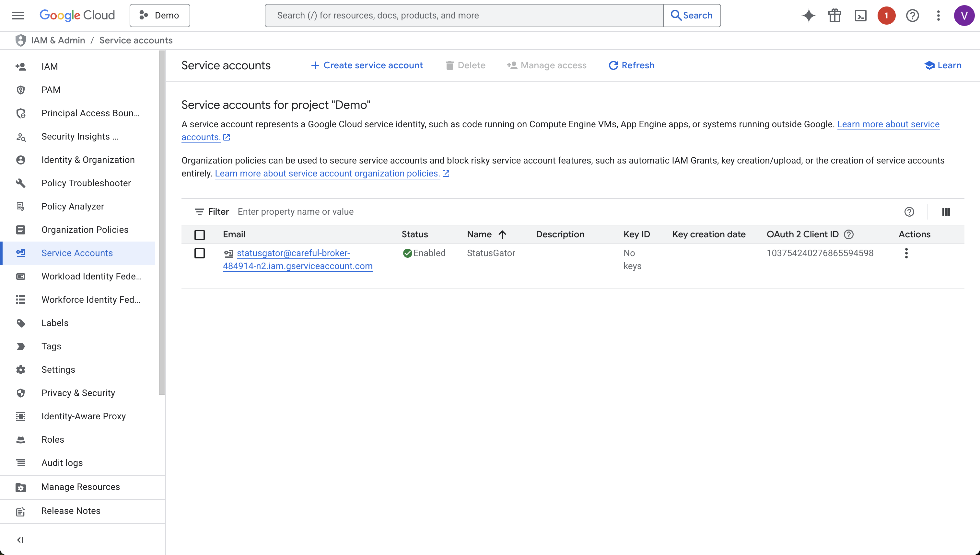Viewport: 980px width, 555px height.
Task: Open the main navigation hamburger menu
Action: coord(18,16)
